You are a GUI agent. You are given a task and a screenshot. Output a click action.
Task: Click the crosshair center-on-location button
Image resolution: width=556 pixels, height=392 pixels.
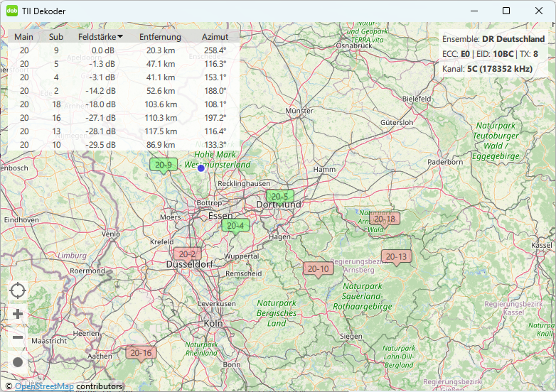(18, 290)
